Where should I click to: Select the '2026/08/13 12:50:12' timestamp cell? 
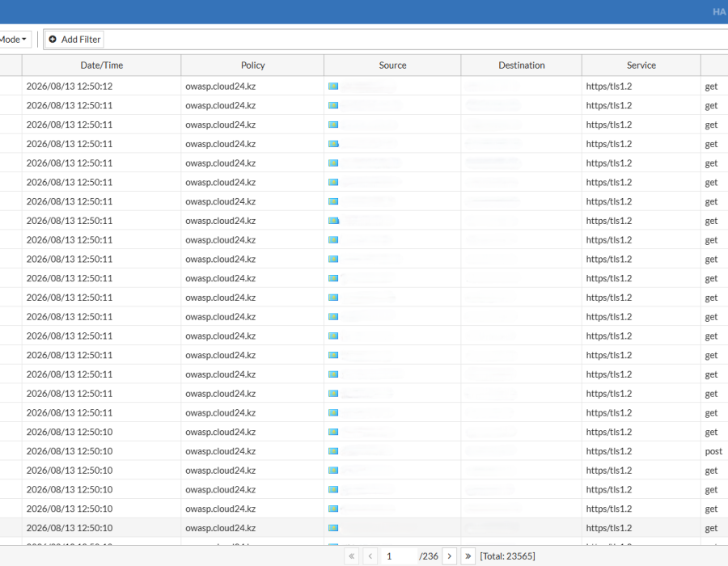coord(70,87)
